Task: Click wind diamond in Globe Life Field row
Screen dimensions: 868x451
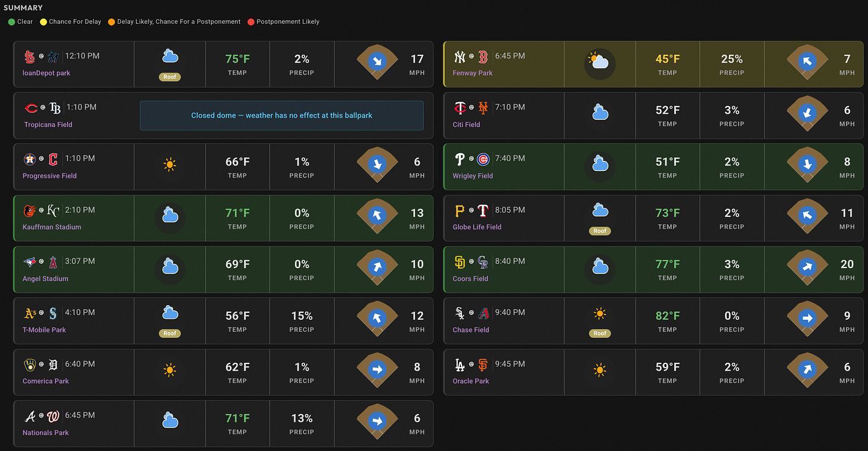Action: [x=807, y=215]
